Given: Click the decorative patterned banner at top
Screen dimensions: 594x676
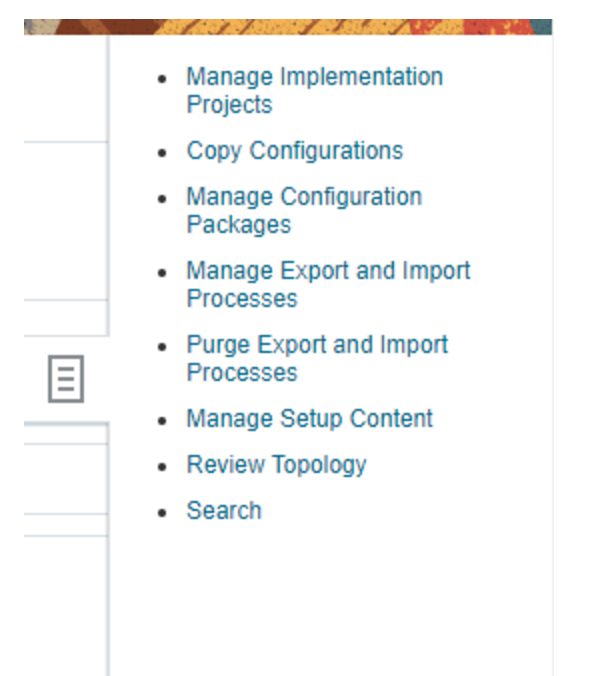Looking at the screenshot, I should click(288, 27).
